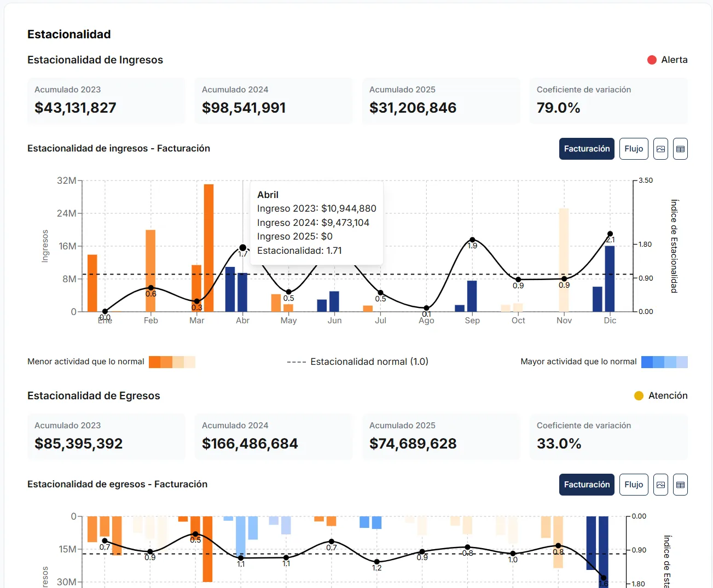The width and height of the screenshot is (713, 588).
Task: Click the yellow Atención indicator dot
Action: (639, 395)
